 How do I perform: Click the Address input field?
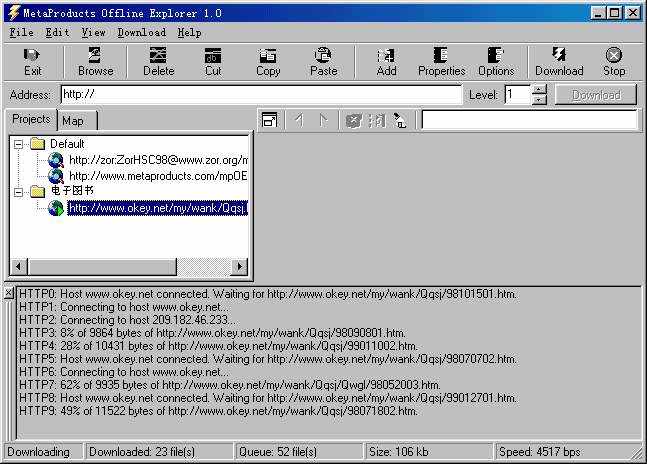(x=261, y=94)
